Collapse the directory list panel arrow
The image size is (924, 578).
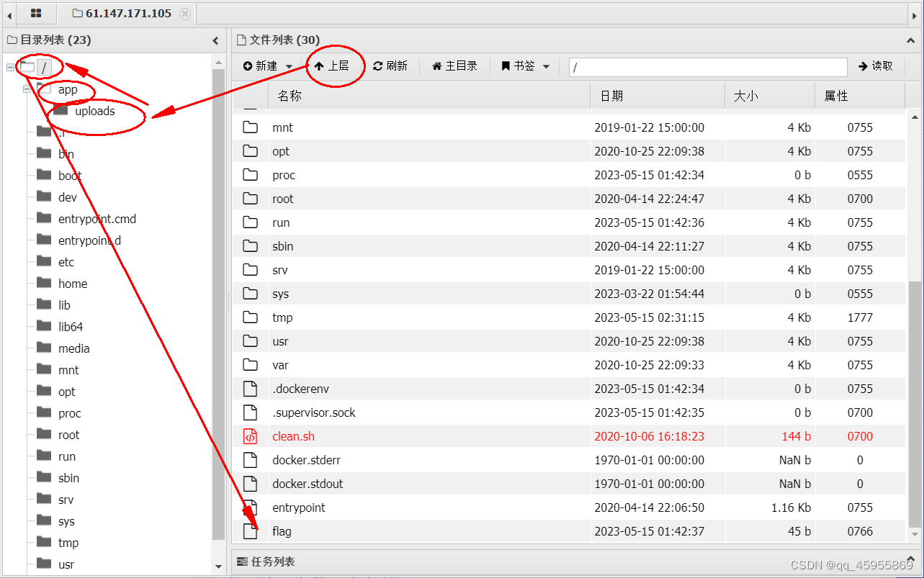coord(215,41)
